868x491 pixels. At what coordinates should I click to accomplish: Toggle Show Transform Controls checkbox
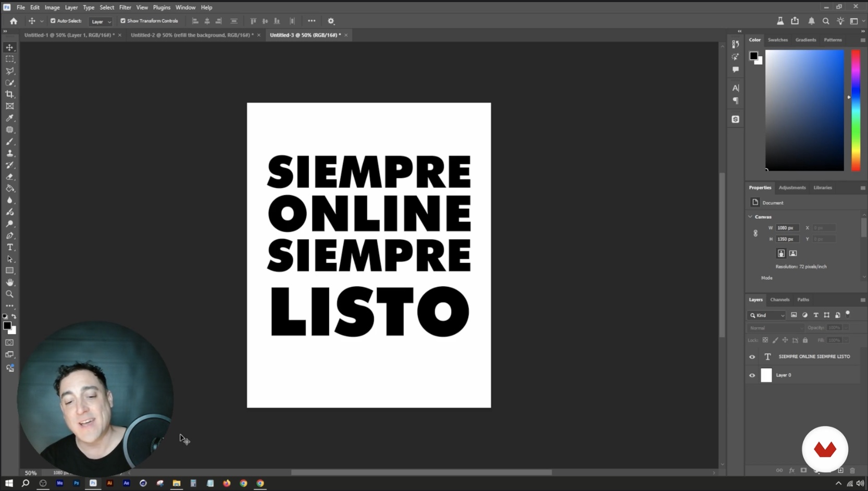123,21
